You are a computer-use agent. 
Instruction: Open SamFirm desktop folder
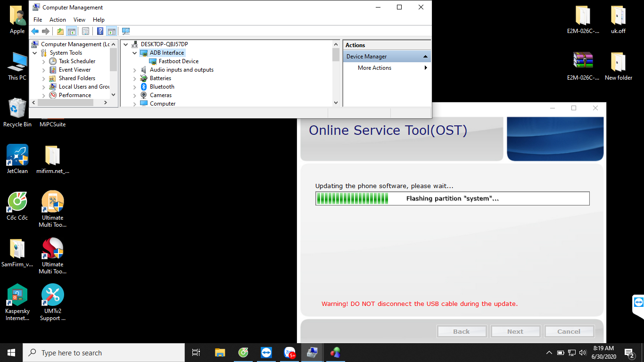(x=17, y=252)
